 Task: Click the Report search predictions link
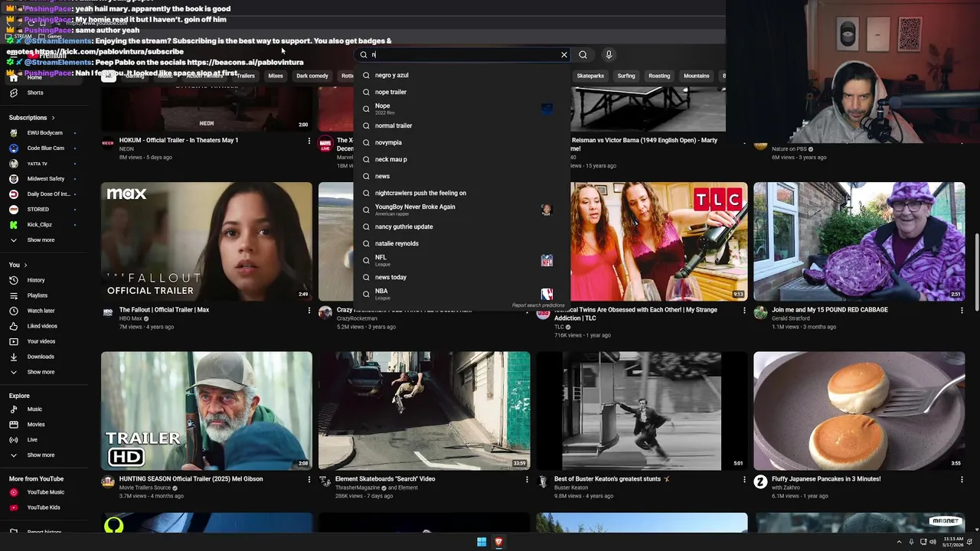538,305
